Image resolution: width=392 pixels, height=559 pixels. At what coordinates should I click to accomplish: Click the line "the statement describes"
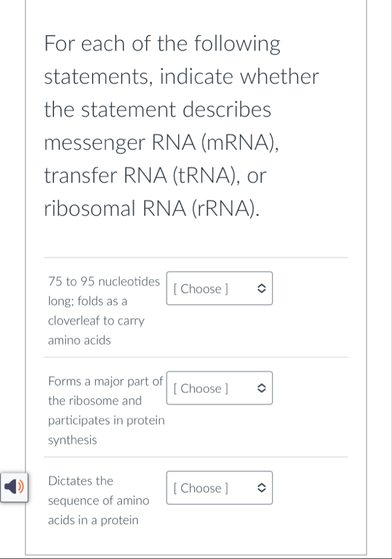(x=158, y=110)
